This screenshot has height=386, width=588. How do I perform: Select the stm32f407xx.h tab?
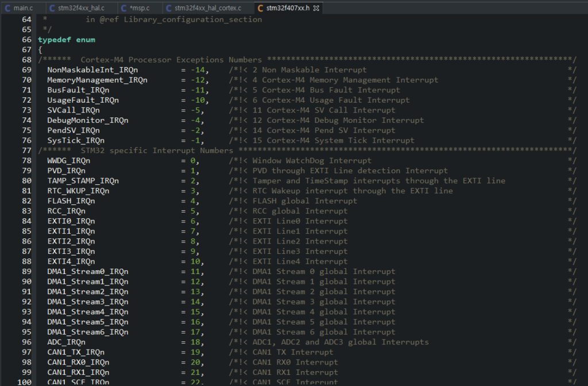[x=288, y=8]
